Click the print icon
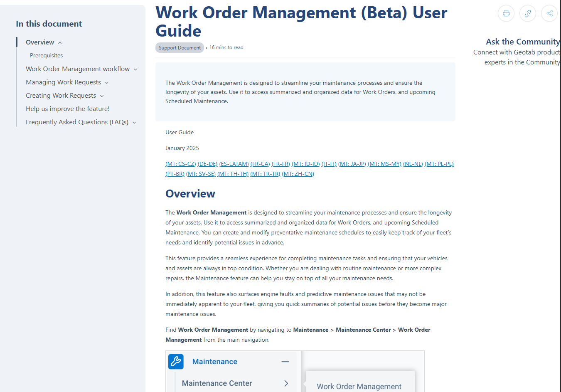 (506, 13)
